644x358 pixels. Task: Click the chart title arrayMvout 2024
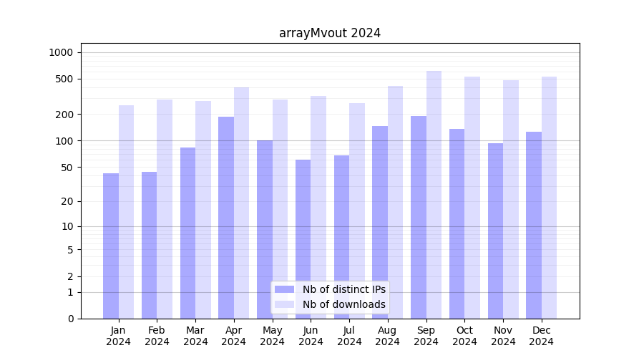[x=330, y=33]
